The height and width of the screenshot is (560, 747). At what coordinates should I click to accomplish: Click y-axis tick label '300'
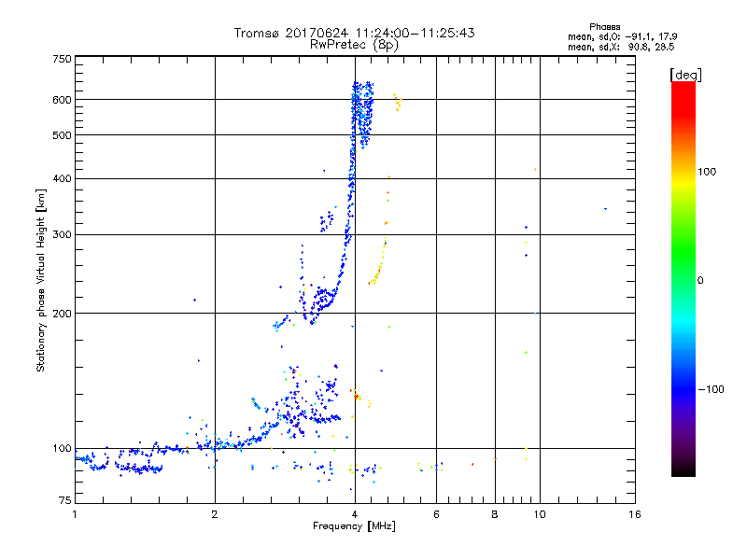(x=62, y=235)
